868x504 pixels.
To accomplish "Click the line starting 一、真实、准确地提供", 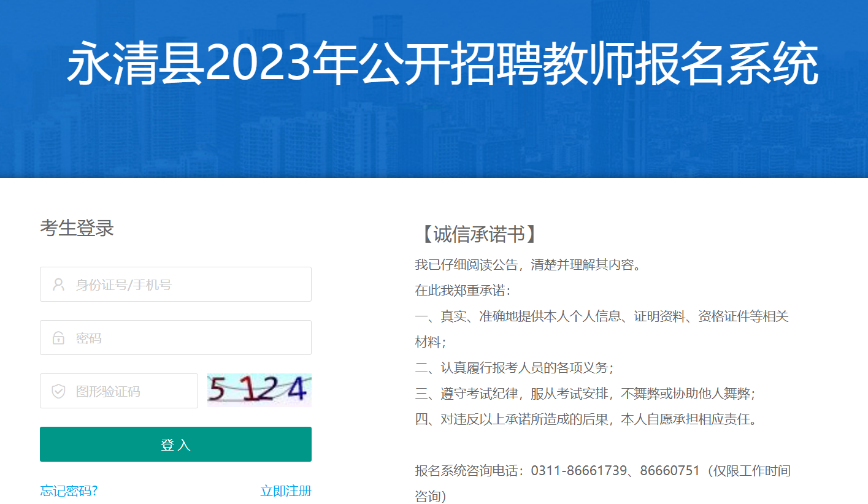I will pos(602,329).
